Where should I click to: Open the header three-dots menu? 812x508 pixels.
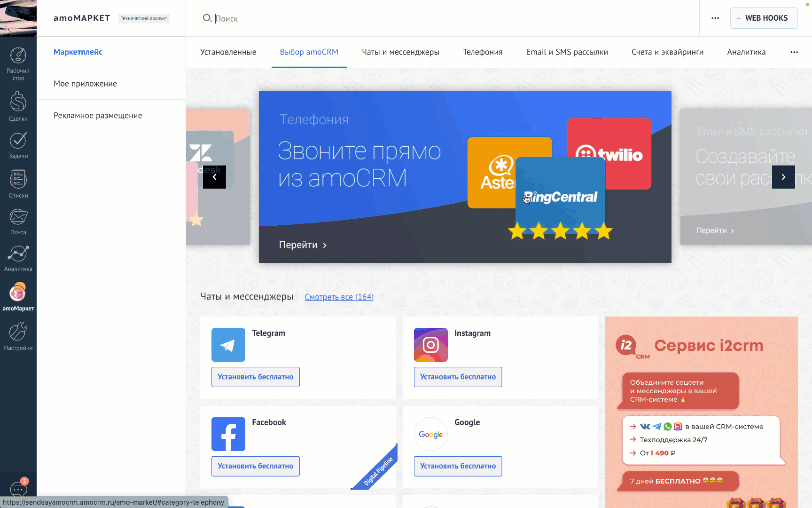pos(715,18)
